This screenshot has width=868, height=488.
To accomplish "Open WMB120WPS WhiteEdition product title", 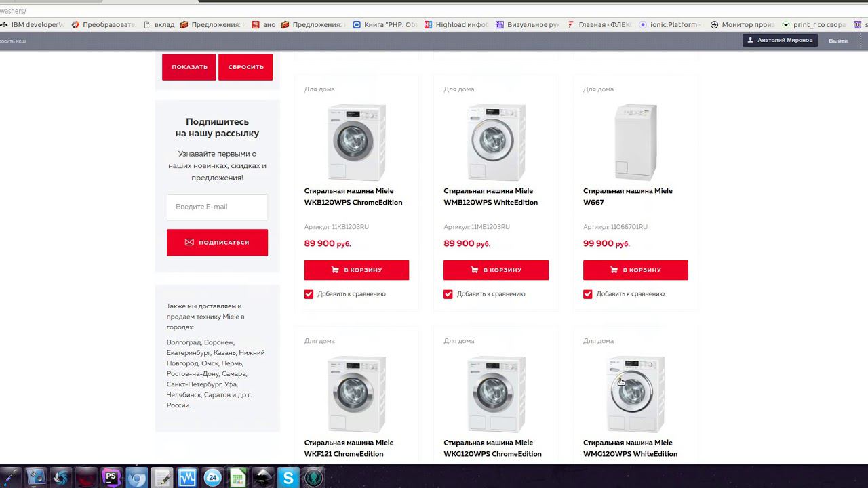I will coord(491,197).
